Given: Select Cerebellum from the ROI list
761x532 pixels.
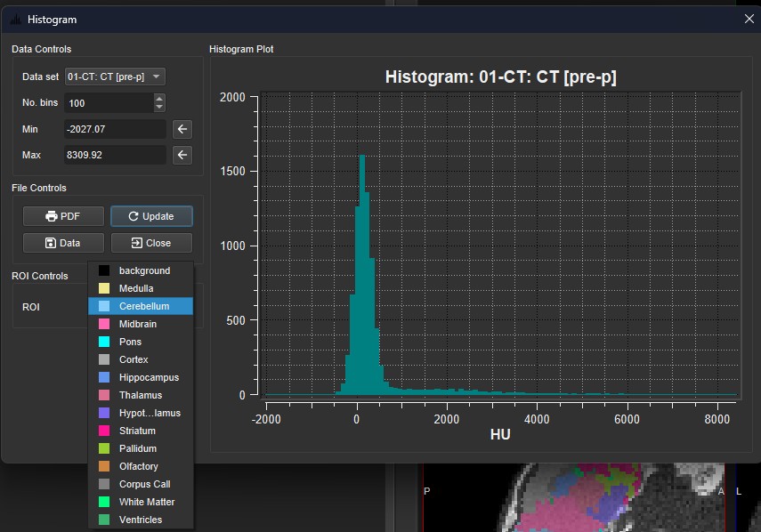Looking at the screenshot, I should coord(141,306).
